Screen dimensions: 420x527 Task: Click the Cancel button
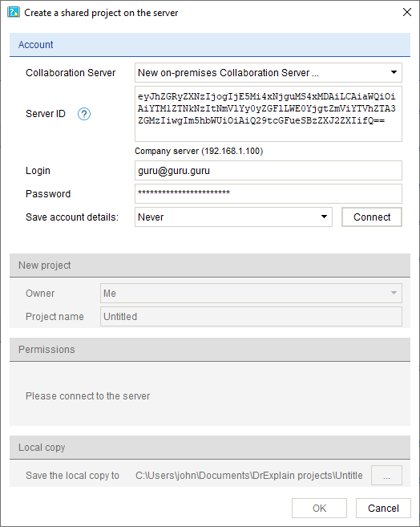(x=383, y=509)
